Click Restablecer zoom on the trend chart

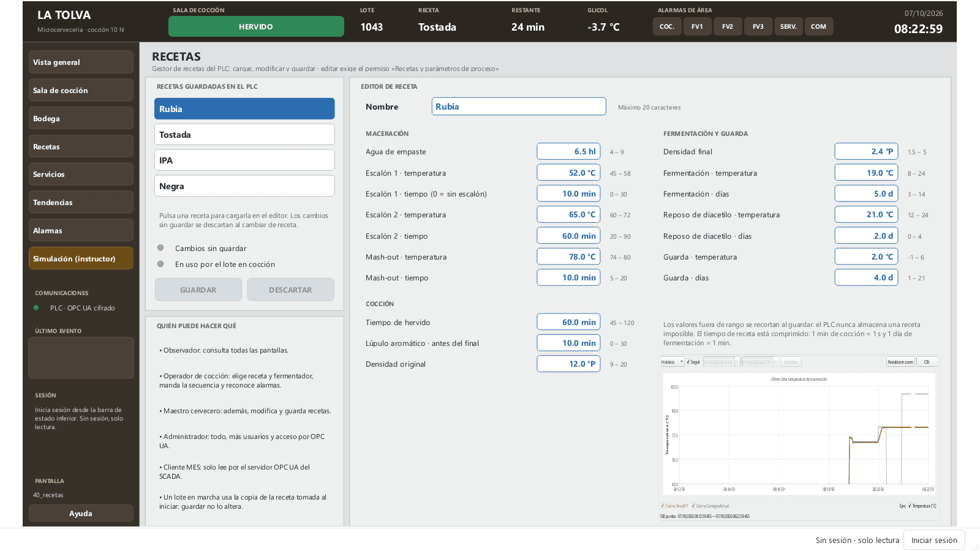[900, 362]
